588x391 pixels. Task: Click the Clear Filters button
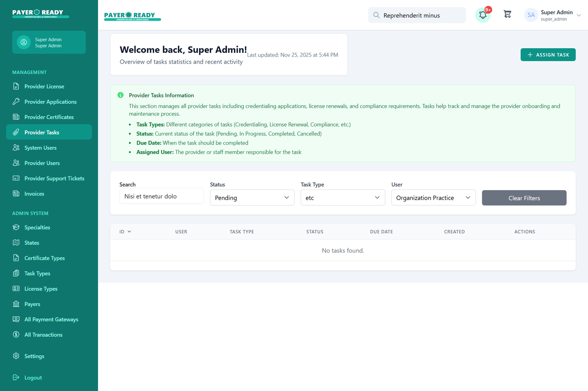pyautogui.click(x=524, y=198)
